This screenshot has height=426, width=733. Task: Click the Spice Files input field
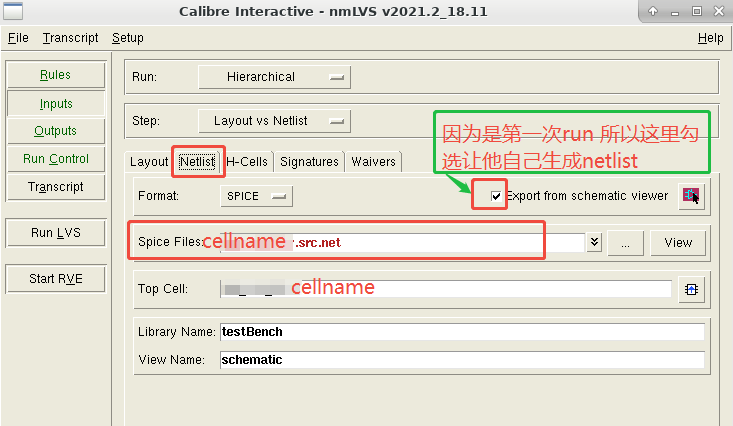(402, 242)
